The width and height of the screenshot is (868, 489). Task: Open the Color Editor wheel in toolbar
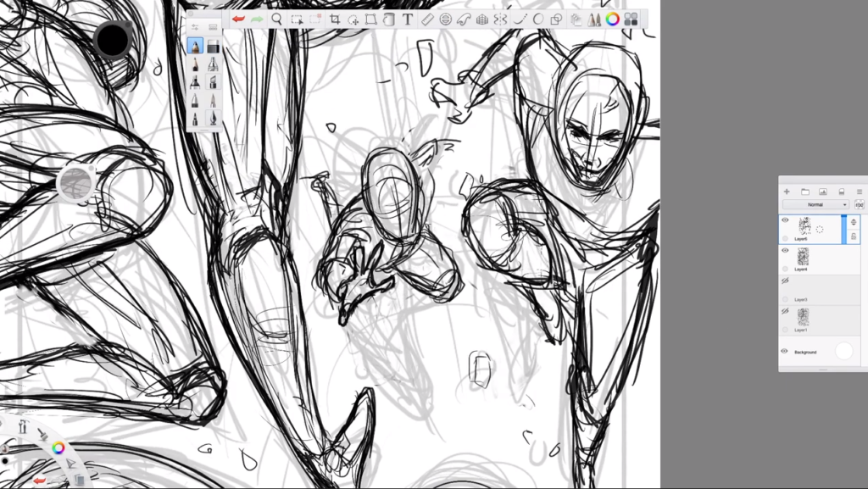pyautogui.click(x=613, y=19)
